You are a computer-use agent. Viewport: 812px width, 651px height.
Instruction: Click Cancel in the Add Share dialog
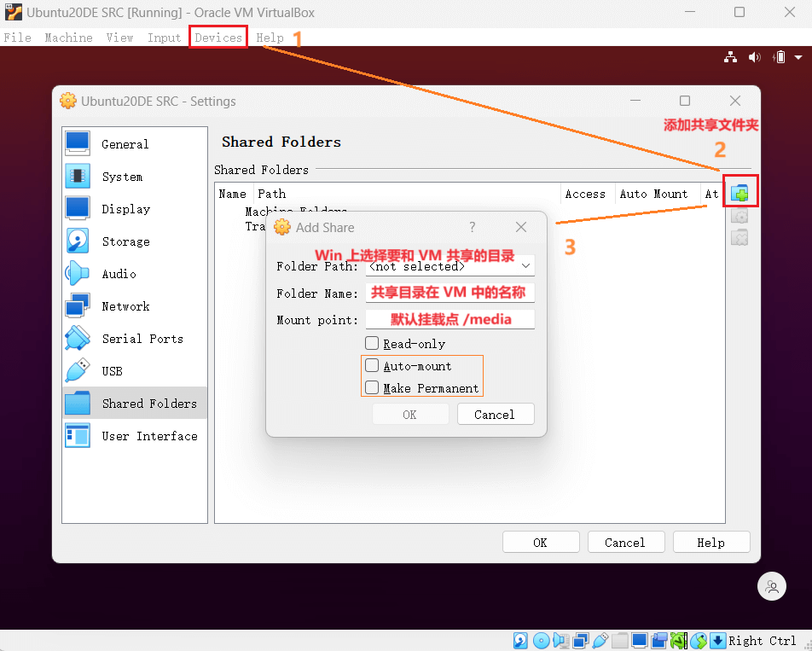[495, 415]
